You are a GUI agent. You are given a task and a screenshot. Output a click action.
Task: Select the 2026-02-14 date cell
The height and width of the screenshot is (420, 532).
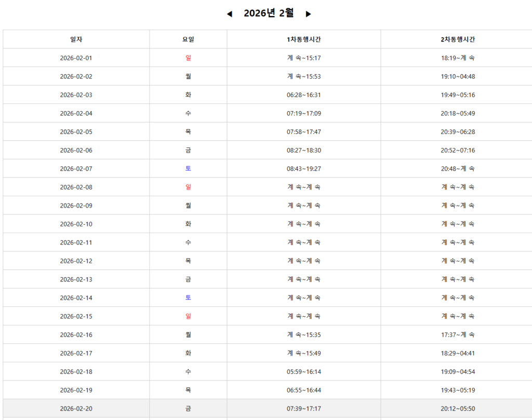point(76,298)
